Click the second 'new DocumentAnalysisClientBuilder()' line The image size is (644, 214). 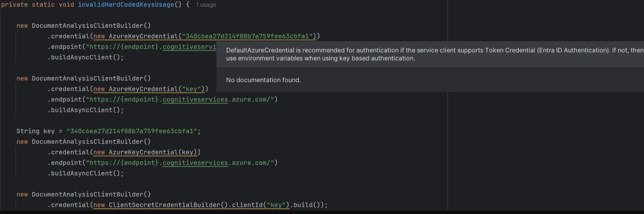[83, 79]
